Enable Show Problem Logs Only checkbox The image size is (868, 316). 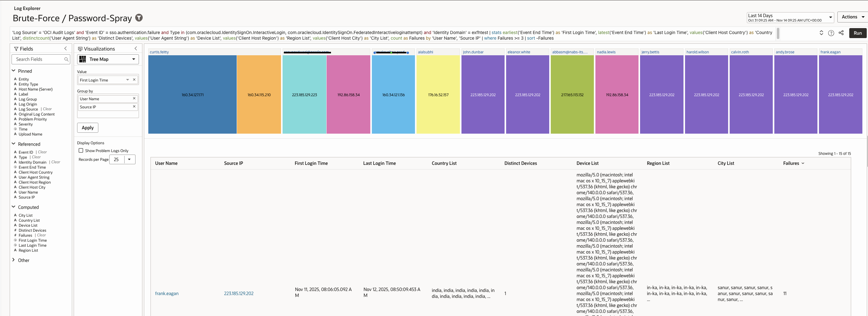81,151
